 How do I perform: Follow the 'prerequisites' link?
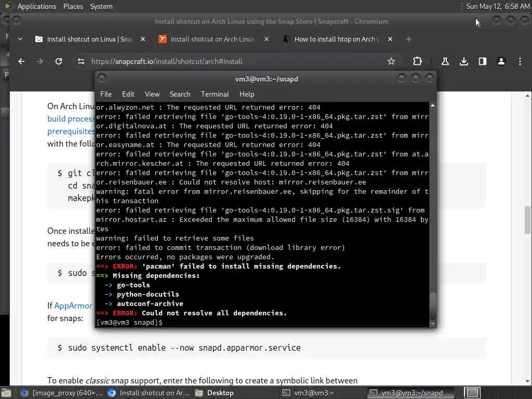click(x=71, y=131)
